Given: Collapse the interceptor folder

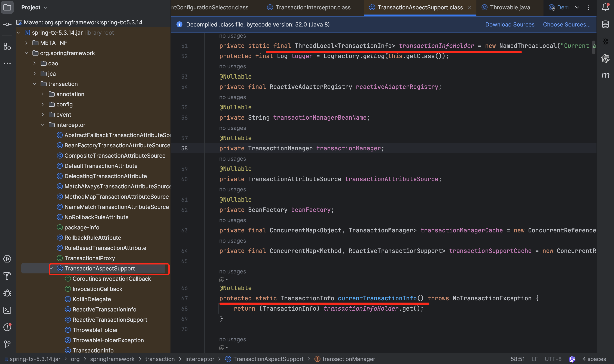Looking at the screenshot, I should [43, 125].
